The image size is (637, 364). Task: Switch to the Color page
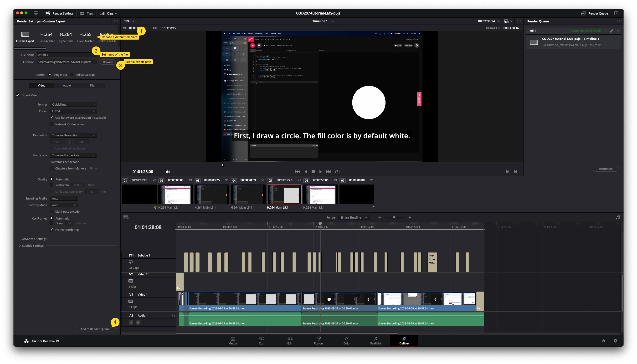click(347, 340)
